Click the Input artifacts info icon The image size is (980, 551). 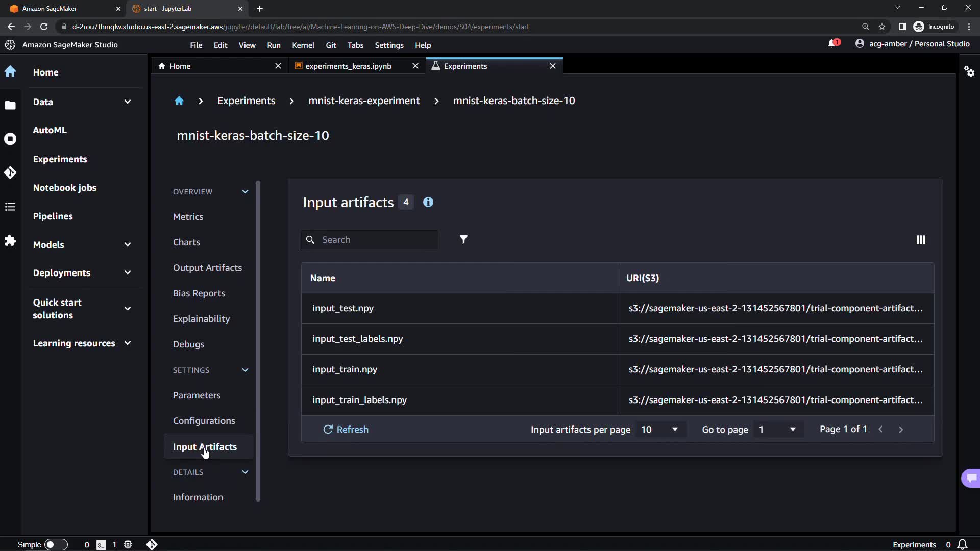[428, 203]
